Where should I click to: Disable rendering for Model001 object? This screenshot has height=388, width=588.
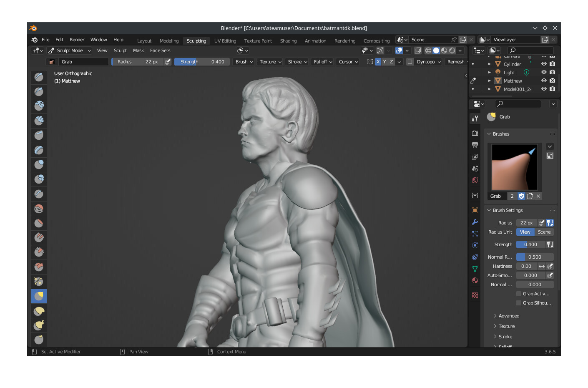click(553, 89)
